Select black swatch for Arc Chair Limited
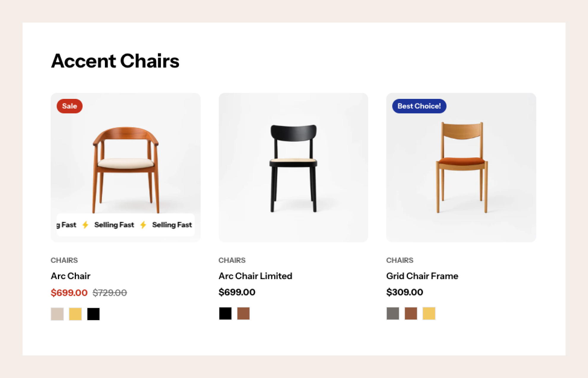 click(x=225, y=313)
